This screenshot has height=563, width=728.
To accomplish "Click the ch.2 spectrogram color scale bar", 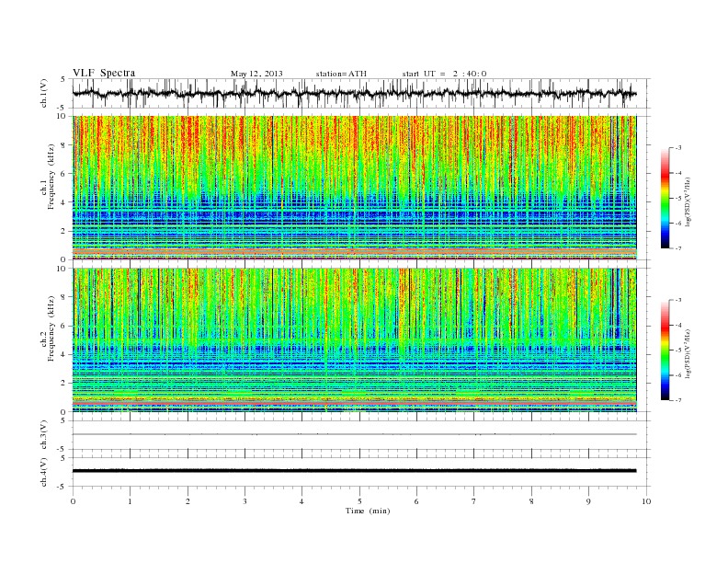I will (x=665, y=350).
